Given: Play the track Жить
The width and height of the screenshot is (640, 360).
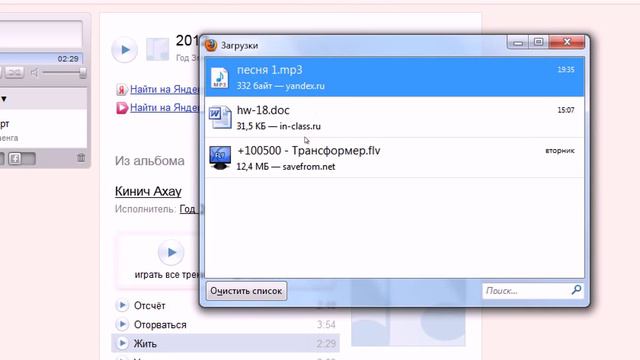Looking at the screenshot, I should click(122, 343).
